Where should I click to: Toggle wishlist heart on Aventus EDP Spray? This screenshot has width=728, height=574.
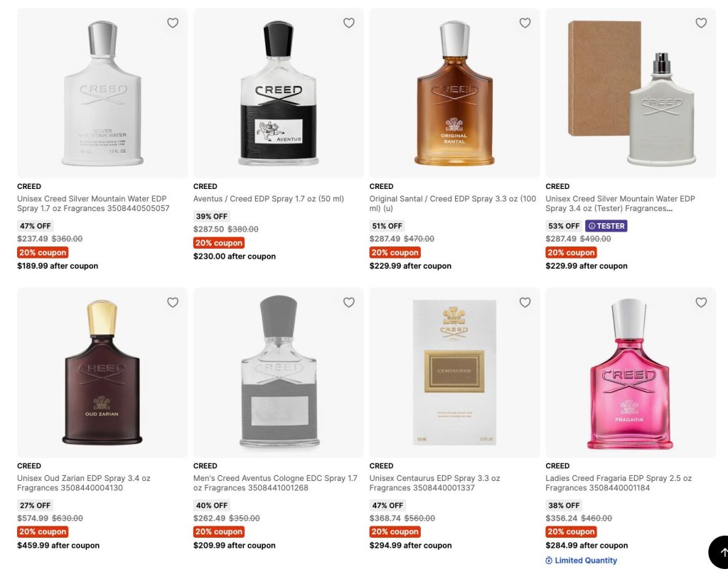[348, 23]
